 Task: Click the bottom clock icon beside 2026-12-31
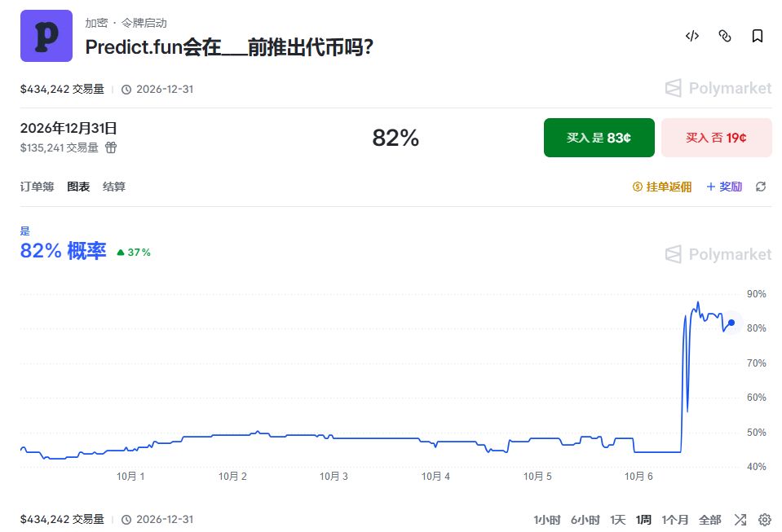click(x=126, y=520)
